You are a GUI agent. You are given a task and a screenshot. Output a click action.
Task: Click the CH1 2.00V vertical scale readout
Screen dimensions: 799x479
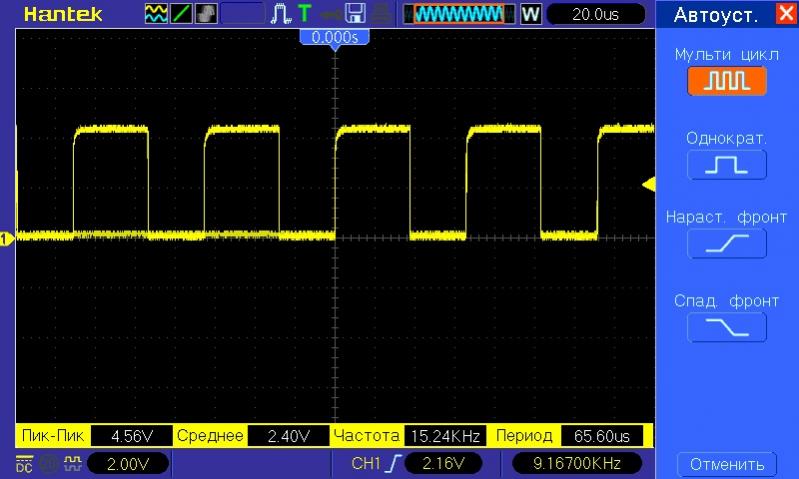[128, 464]
